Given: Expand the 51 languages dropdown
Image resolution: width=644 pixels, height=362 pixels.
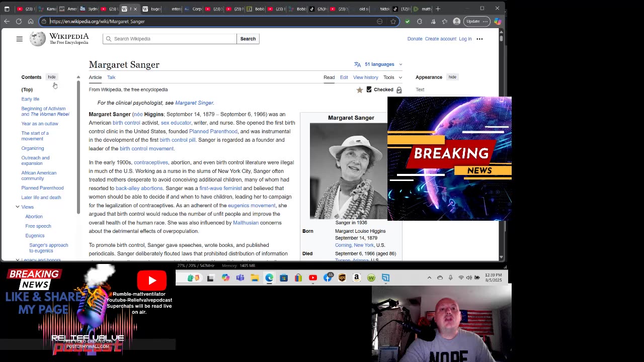Looking at the screenshot, I should 378,64.
